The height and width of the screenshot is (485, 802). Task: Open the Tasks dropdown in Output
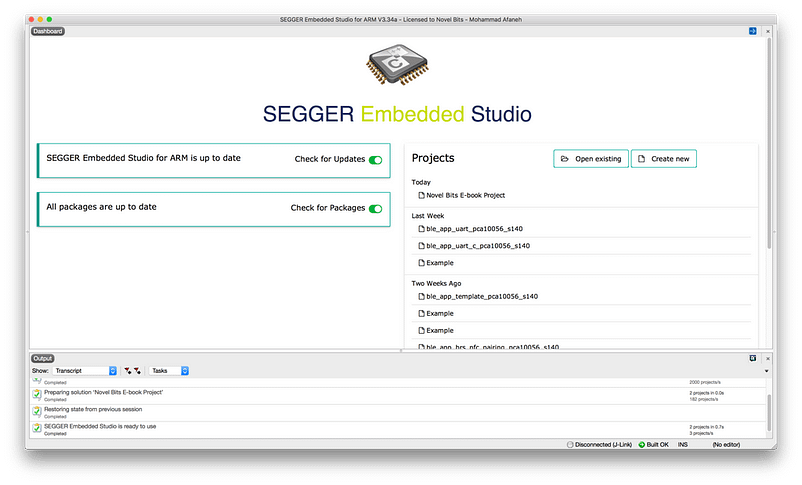(169, 370)
